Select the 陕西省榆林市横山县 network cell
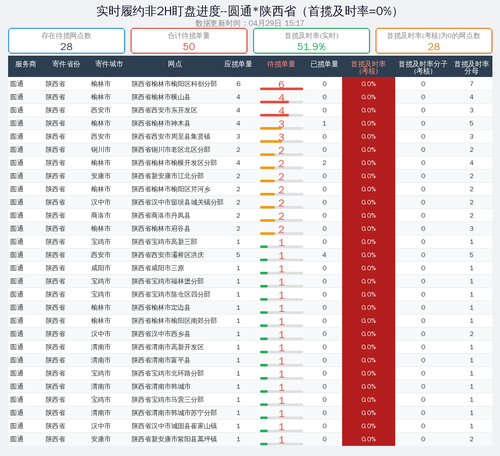This screenshot has width=500, height=456. 161,97
